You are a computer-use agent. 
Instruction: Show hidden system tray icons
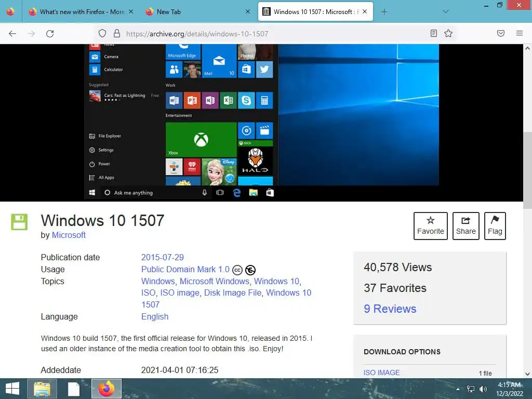(458, 389)
